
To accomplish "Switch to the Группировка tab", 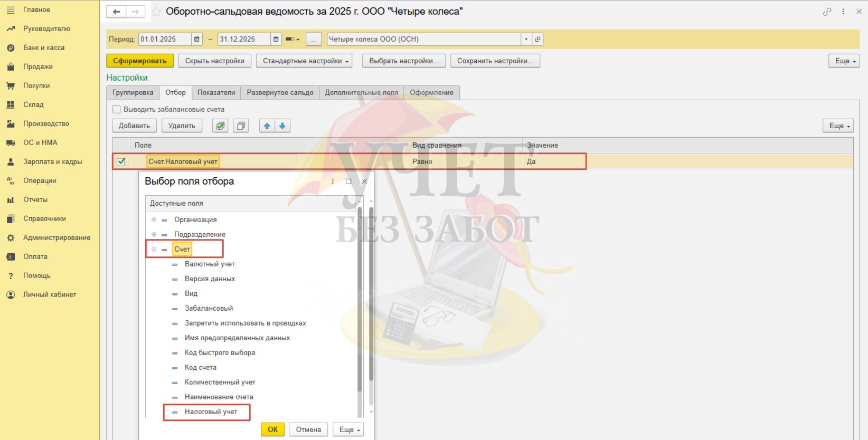I will (x=133, y=92).
